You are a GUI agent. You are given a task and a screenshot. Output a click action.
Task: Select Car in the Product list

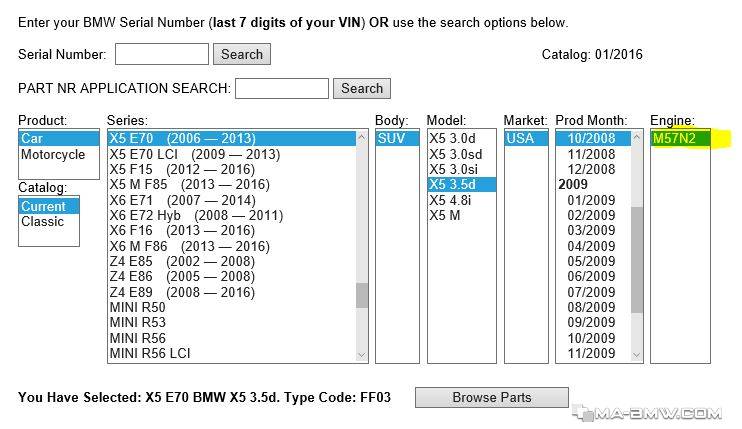coord(59,139)
